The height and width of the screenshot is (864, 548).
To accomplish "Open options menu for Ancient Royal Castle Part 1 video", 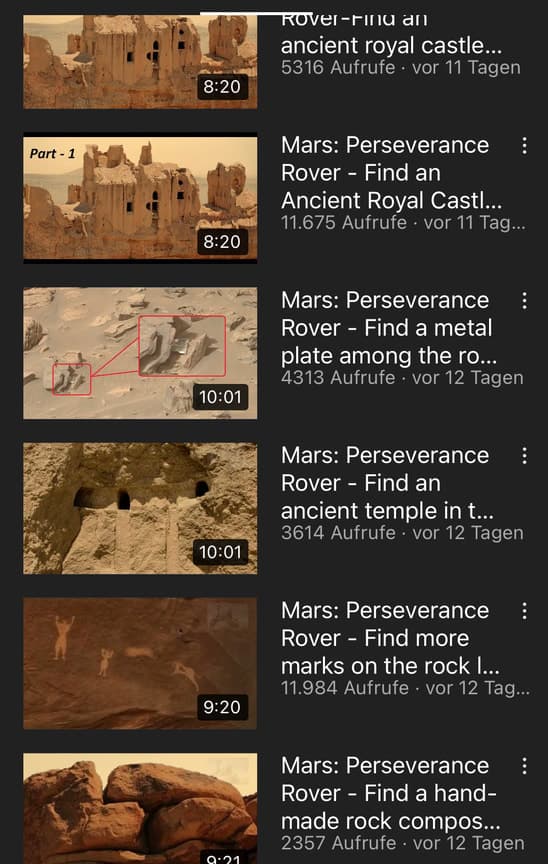I will click(524, 145).
